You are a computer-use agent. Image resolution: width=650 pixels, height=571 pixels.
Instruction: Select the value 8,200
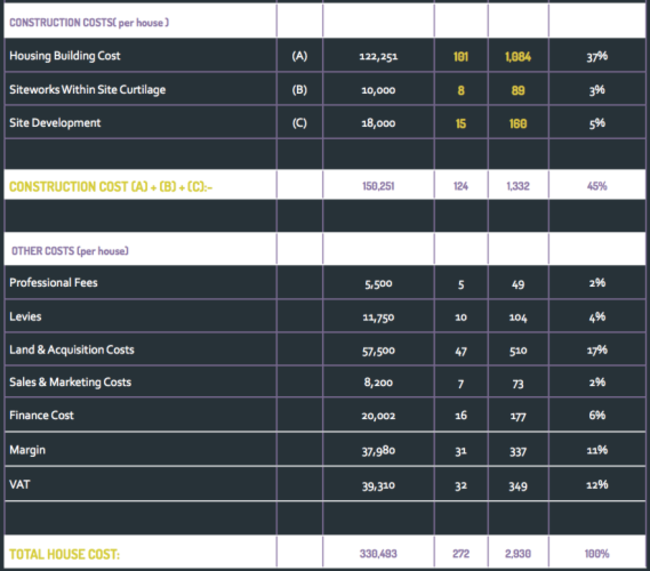click(378, 382)
